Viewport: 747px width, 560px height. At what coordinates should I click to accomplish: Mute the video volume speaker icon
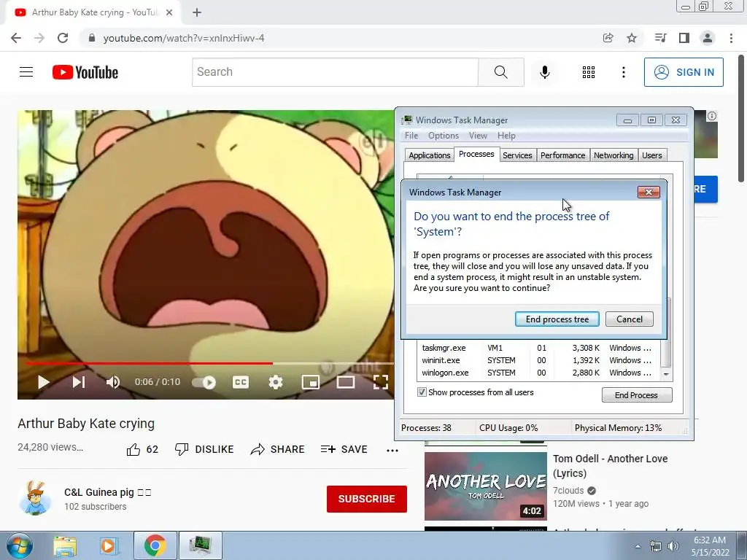click(x=113, y=382)
